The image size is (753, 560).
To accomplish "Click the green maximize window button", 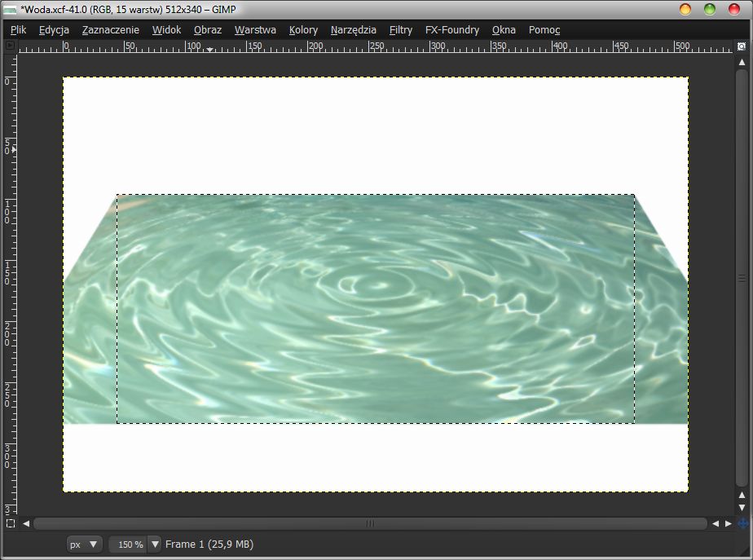I will click(x=710, y=9).
